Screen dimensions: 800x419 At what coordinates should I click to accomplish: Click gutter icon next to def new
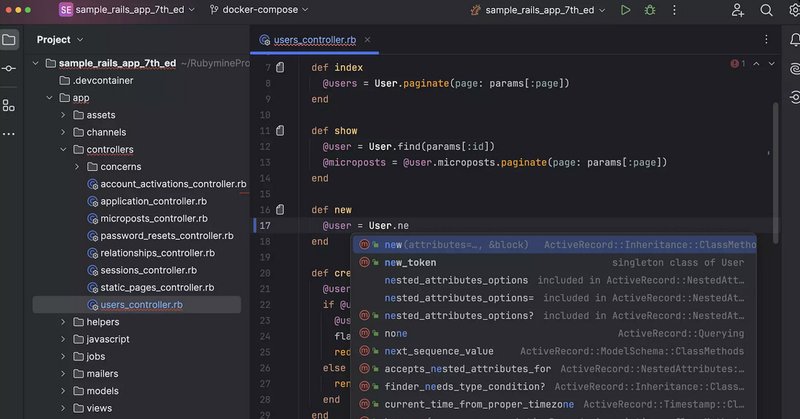[280, 210]
